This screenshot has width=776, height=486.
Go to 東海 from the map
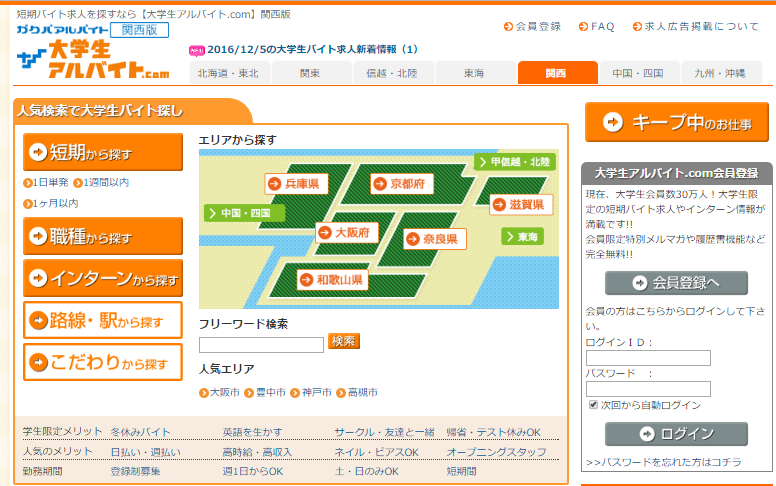pos(523,237)
